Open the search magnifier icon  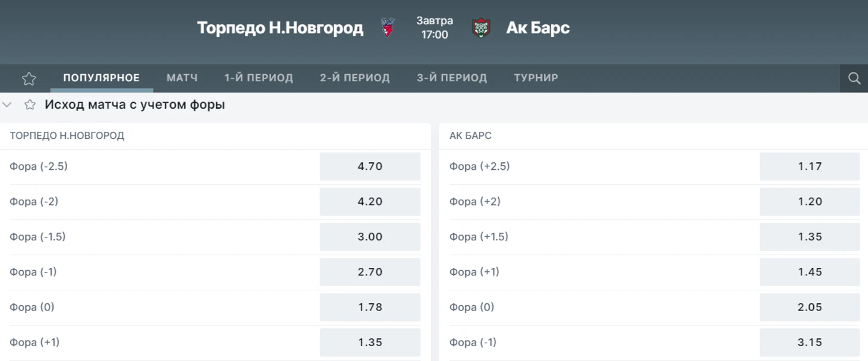(x=854, y=78)
